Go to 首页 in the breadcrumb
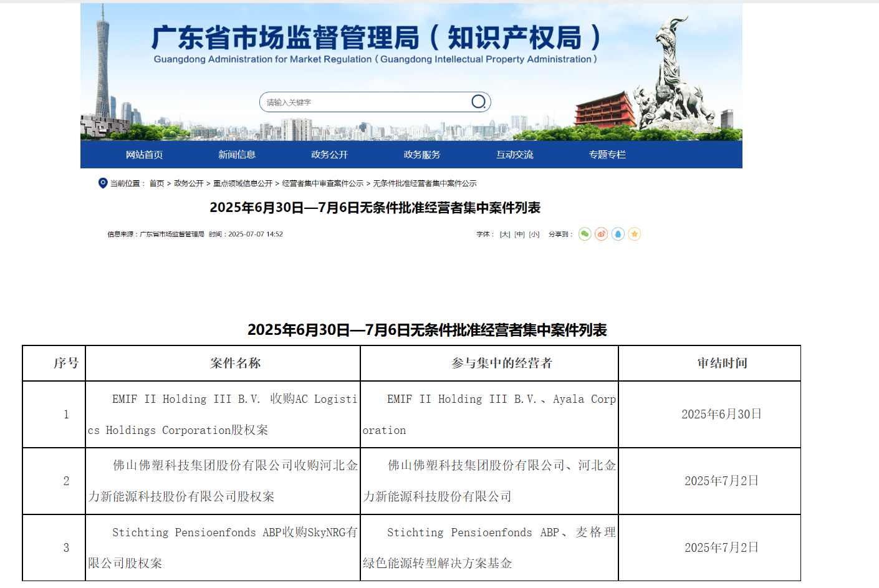The width and height of the screenshot is (879, 588). tap(156, 183)
